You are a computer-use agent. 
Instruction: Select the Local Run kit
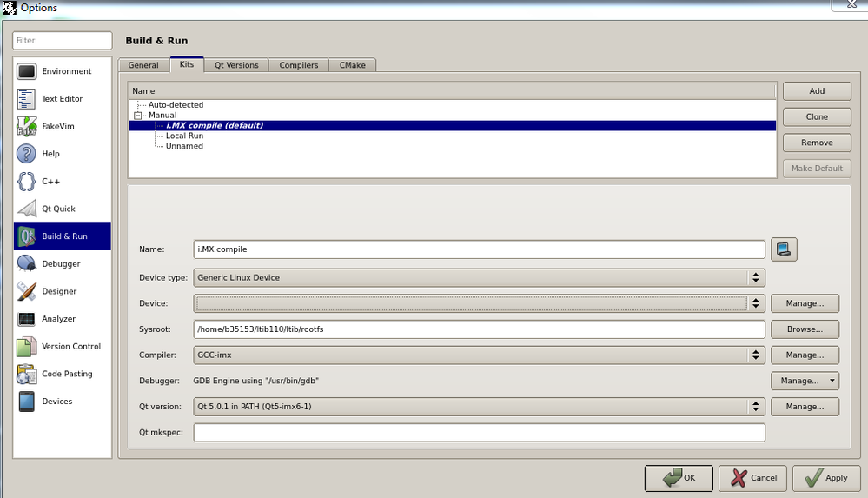pos(184,136)
